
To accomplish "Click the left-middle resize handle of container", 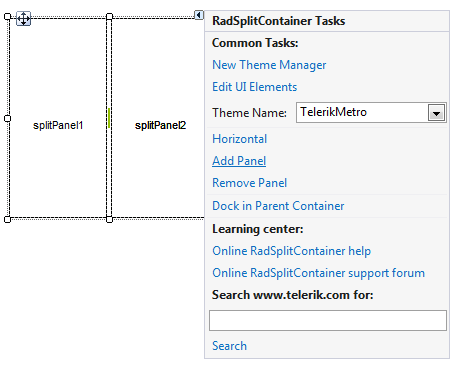I will (7, 118).
